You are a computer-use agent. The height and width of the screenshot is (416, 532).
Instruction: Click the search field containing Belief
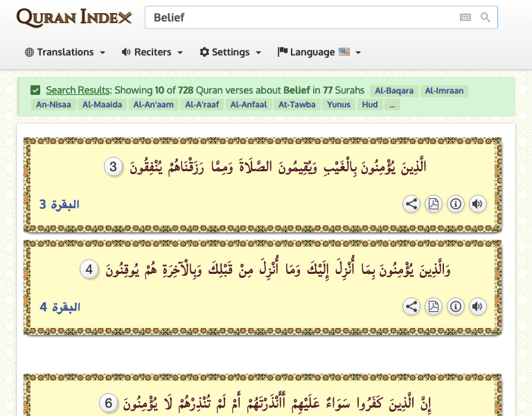pyautogui.click(x=298, y=17)
